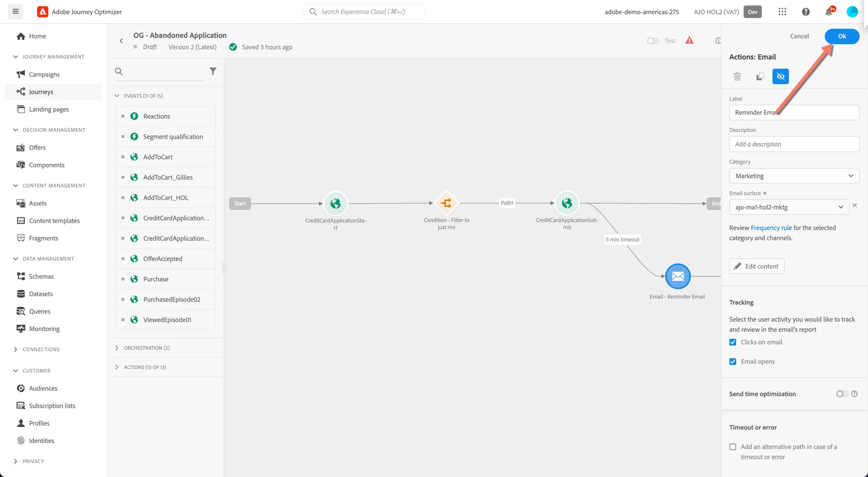Expand the Actions section
This screenshot has width=868, height=477.
pyautogui.click(x=117, y=367)
